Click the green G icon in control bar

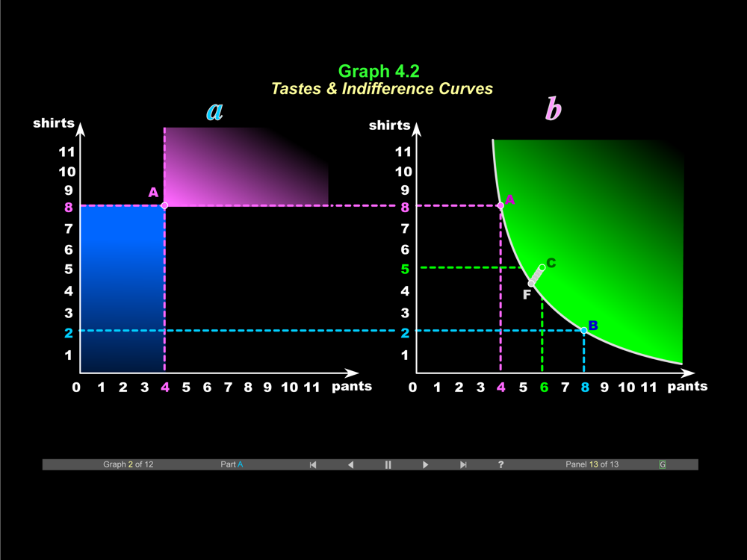(x=662, y=464)
